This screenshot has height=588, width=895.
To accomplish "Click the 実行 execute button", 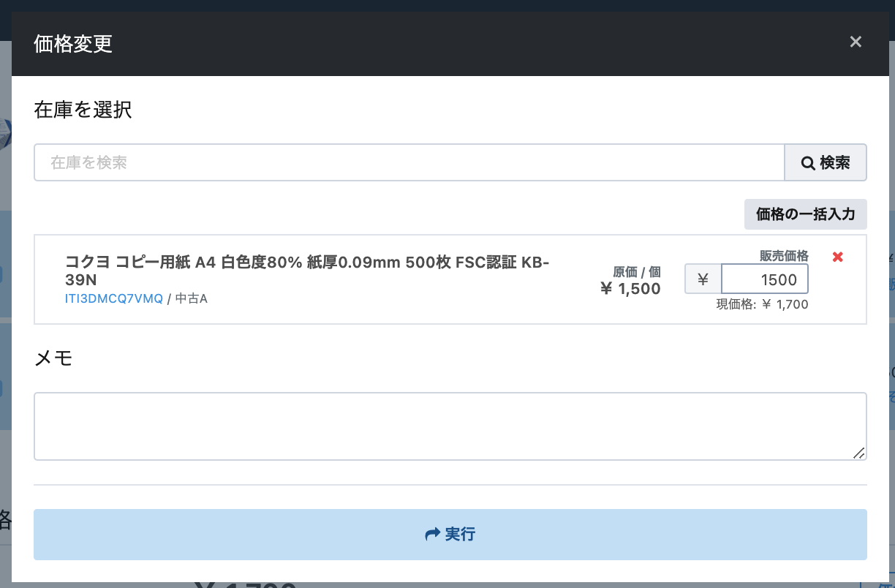I will (450, 535).
